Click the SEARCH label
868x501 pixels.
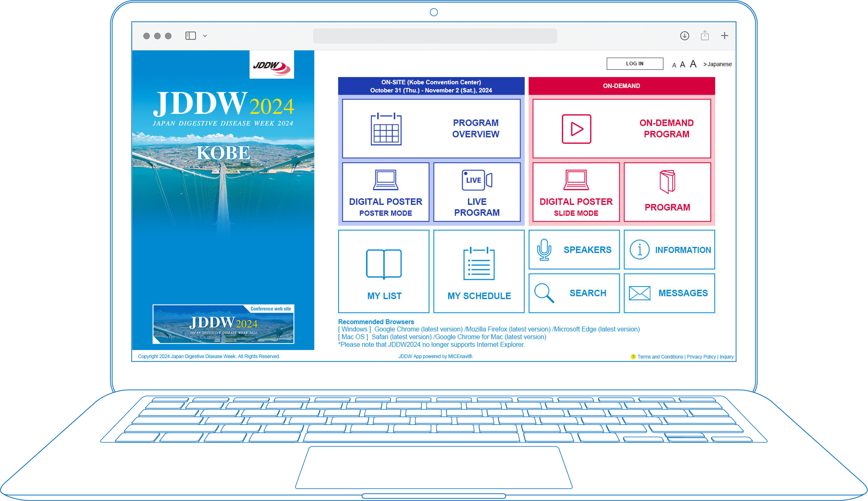click(x=587, y=293)
